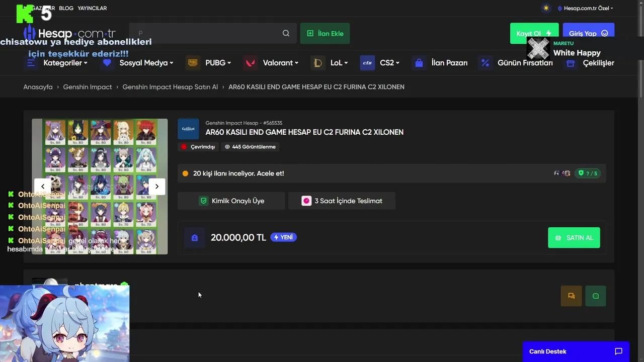Click the CS2 logo icon
Screen dimensions: 644x362
point(367,63)
